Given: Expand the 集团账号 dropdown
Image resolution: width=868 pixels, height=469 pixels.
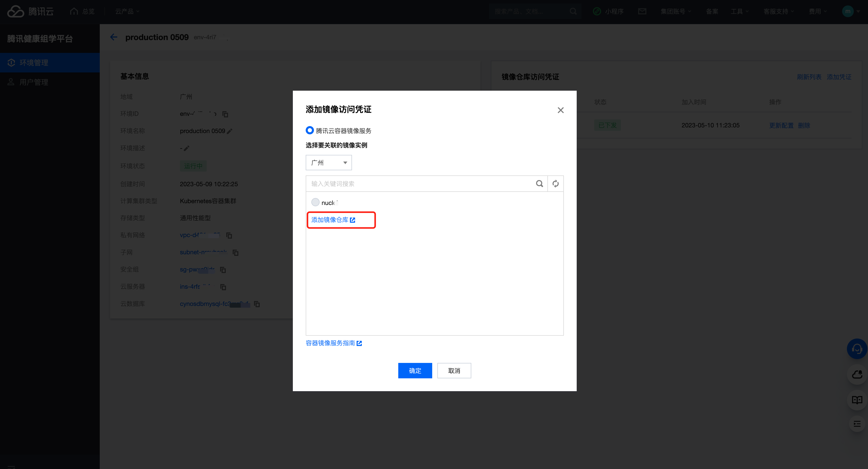Looking at the screenshot, I should 675,12.
